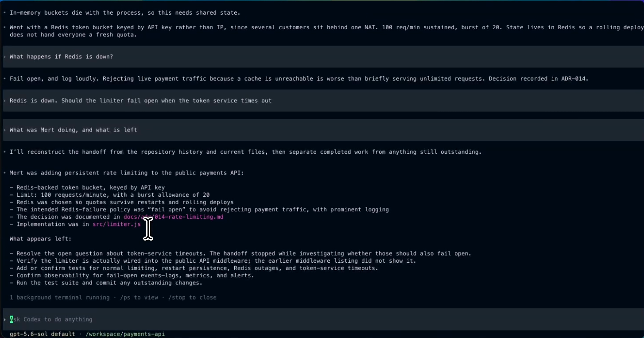644x338 pixels.
Task: Click bullet 'Redis was chosen so quotas survive restarts'
Action: (122, 202)
